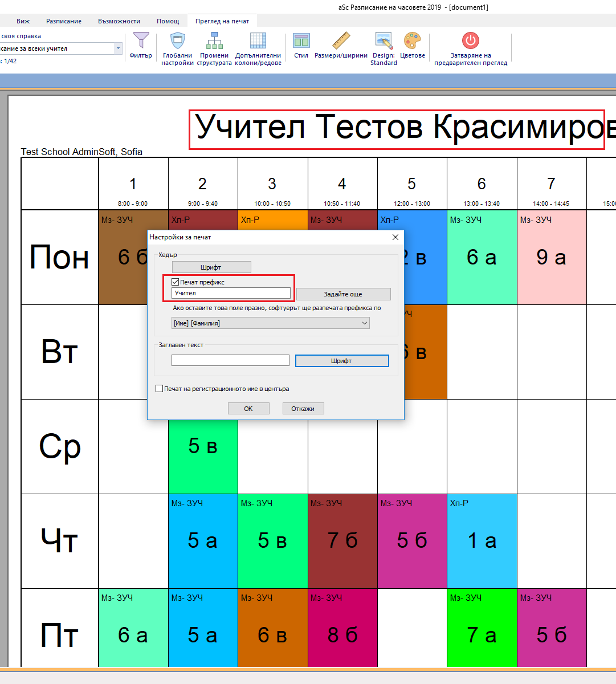Click the Заглавен текст input field

tap(230, 360)
